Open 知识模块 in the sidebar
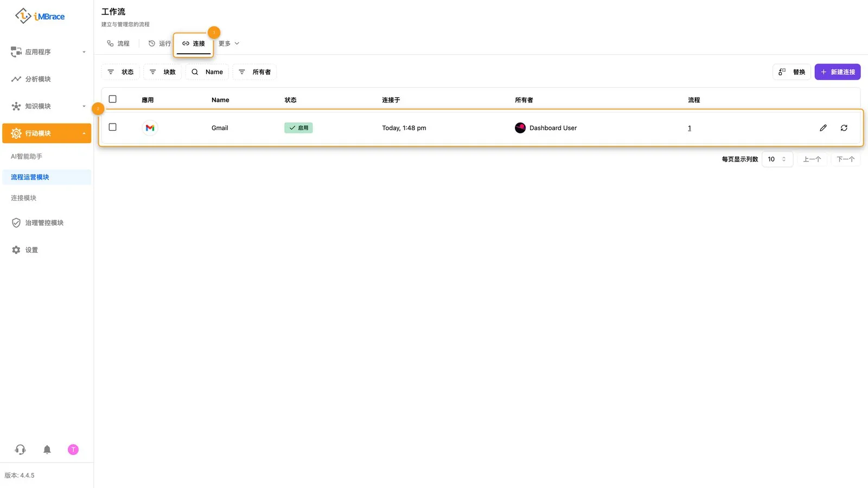868x488 pixels. 47,106
